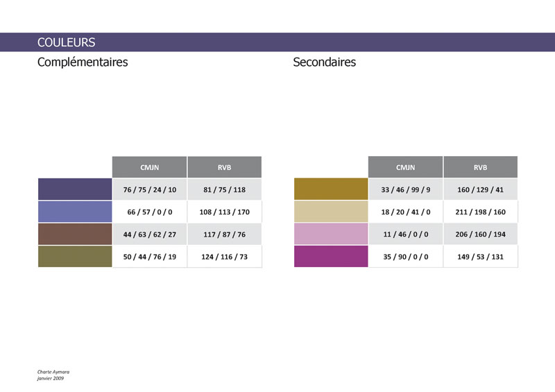
Task: Click the Secondaires heading
Action: click(324, 62)
